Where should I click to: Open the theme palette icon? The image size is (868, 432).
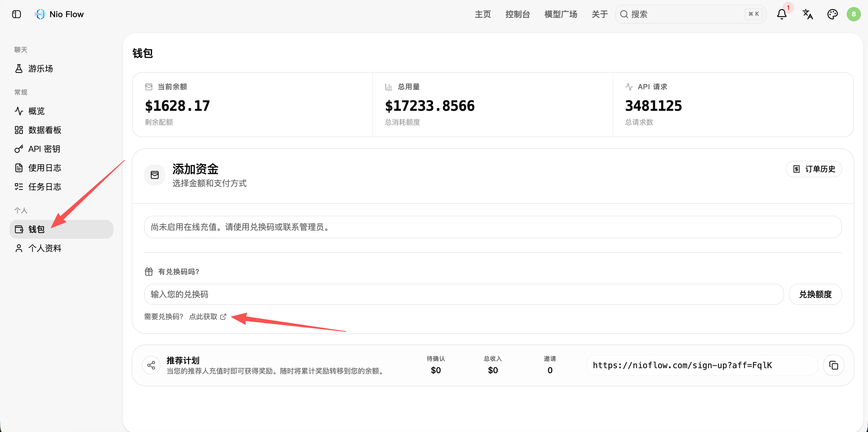click(832, 14)
